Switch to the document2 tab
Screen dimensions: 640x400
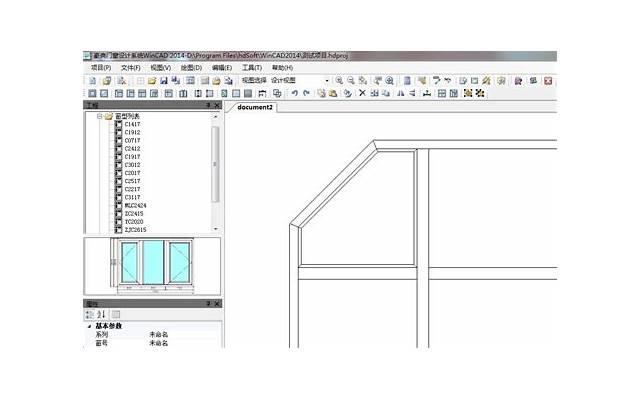tap(255, 106)
